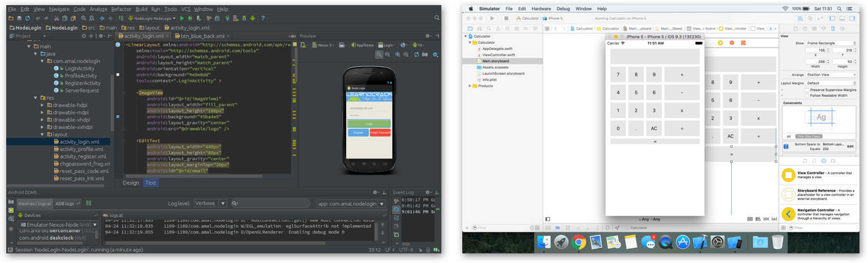Open the Nexus S device dropdown
The image size is (868, 263).
pos(324,45)
